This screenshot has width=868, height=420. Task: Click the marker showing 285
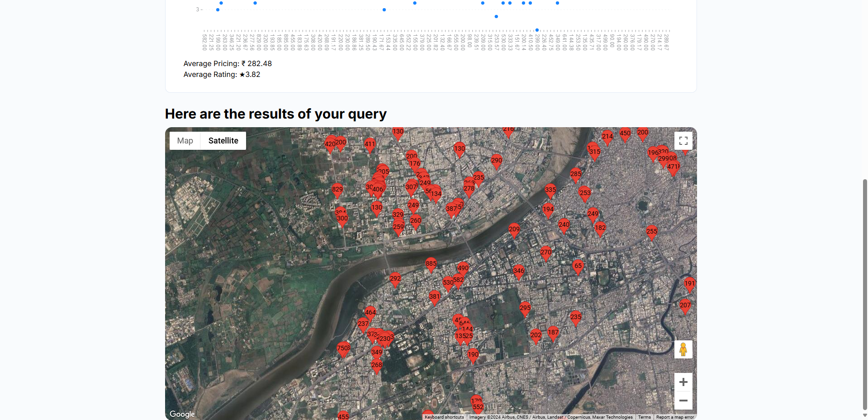coord(576,177)
